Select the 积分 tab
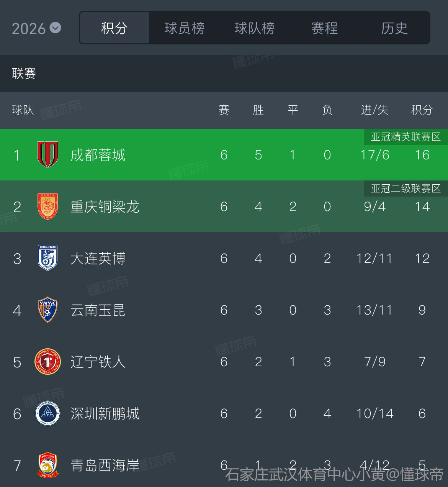The image size is (448, 487). 114,28
